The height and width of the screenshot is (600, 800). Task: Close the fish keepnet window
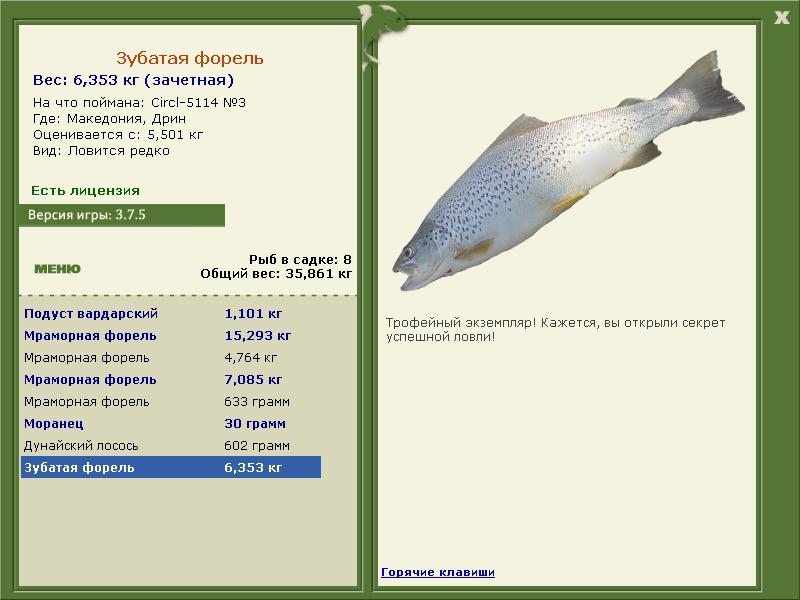781,18
